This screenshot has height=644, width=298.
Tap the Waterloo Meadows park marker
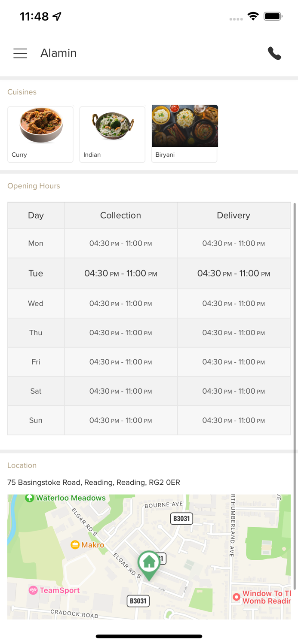pos(30,498)
